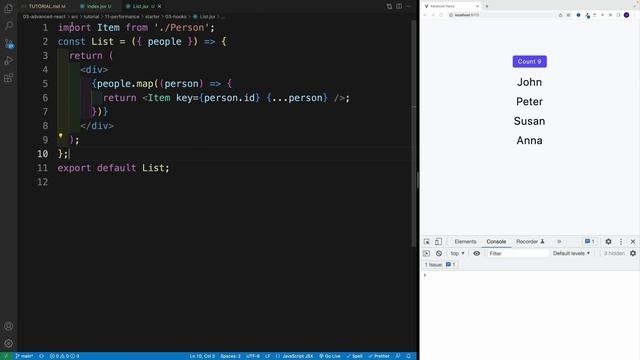Click the DevTools issues badge in toolbar
Viewport: 640px width, 360px height.
pos(589,242)
